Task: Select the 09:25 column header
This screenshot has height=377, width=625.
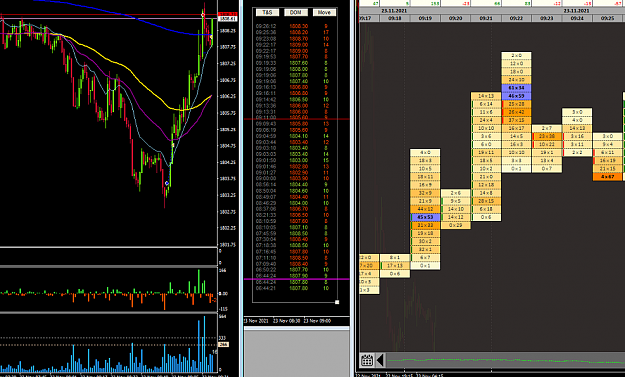Action: [x=607, y=18]
